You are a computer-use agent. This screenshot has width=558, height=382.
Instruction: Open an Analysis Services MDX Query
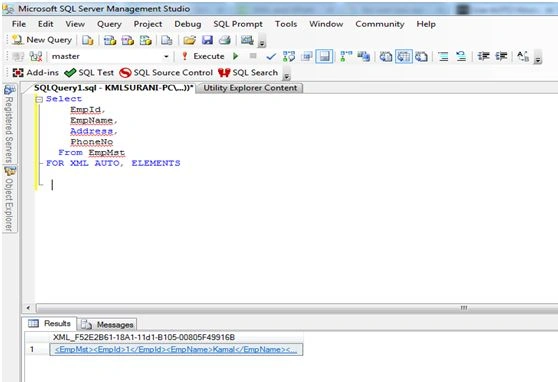point(110,40)
